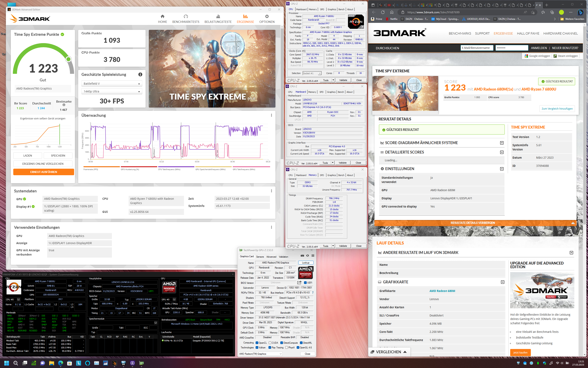Open BELASTUNGSTESTE bar chart icon in 3DMark

[218, 16]
